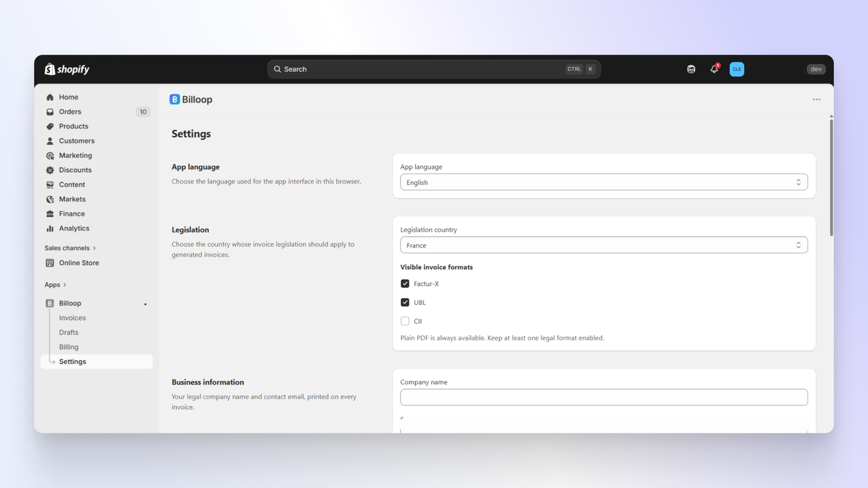Click the Online Store storefront icon
Screen dimensions: 868x488
[x=50, y=263]
